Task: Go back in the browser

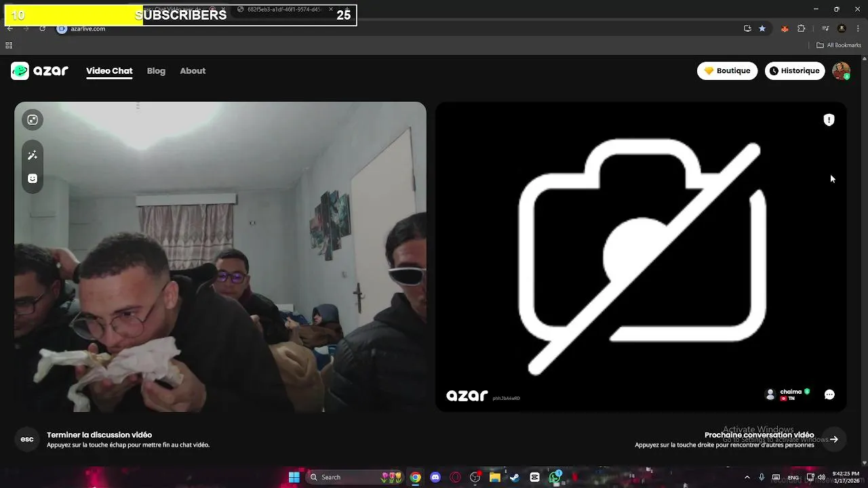Action: 9,28
